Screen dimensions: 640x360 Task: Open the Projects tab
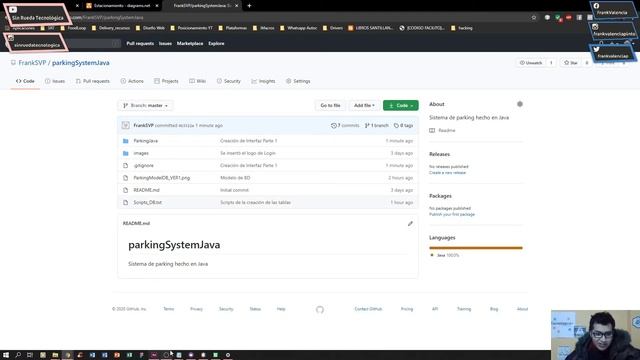(x=166, y=81)
